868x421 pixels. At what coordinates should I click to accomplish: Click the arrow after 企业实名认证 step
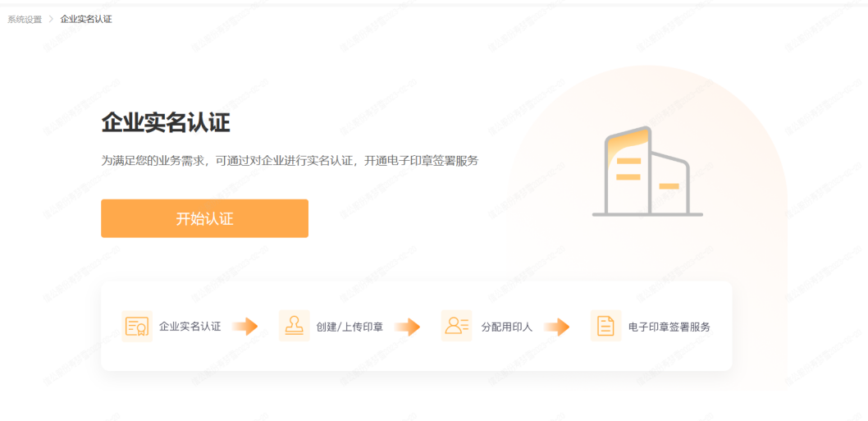click(x=245, y=327)
